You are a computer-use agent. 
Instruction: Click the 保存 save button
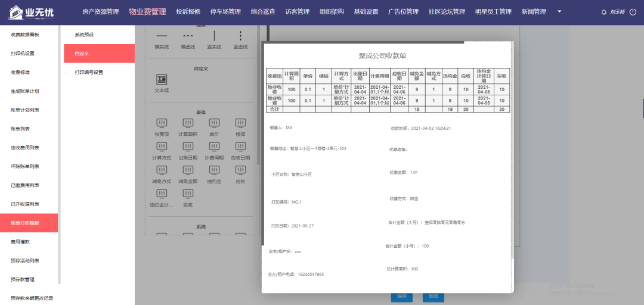402,296
